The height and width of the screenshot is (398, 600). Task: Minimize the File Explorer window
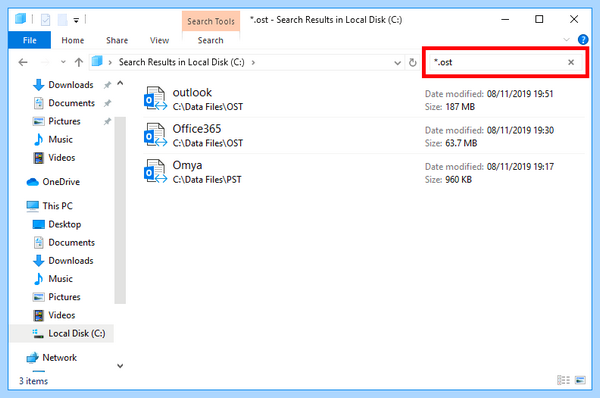tap(505, 19)
